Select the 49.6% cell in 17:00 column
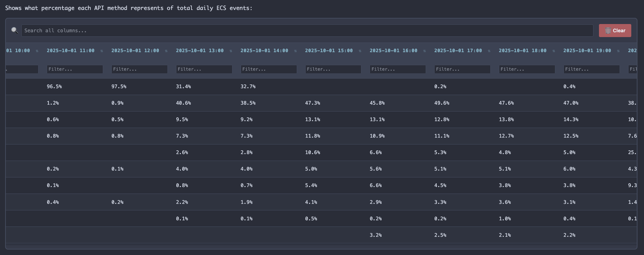Viewport: 644px width, 255px height. pyautogui.click(x=441, y=103)
